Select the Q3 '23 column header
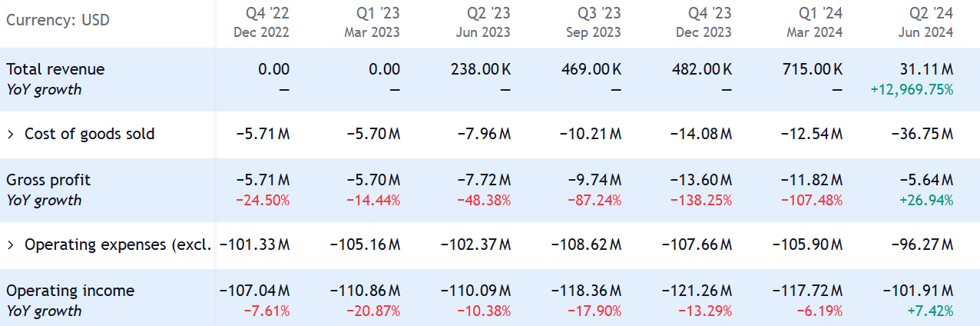 click(594, 23)
